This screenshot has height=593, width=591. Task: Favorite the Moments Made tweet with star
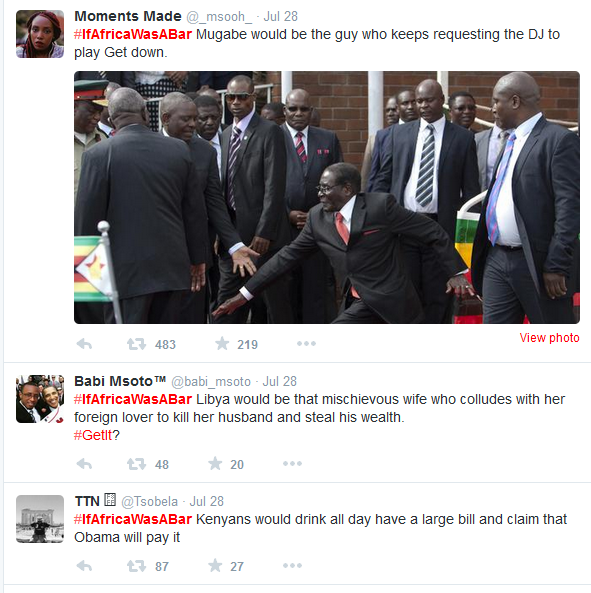222,344
